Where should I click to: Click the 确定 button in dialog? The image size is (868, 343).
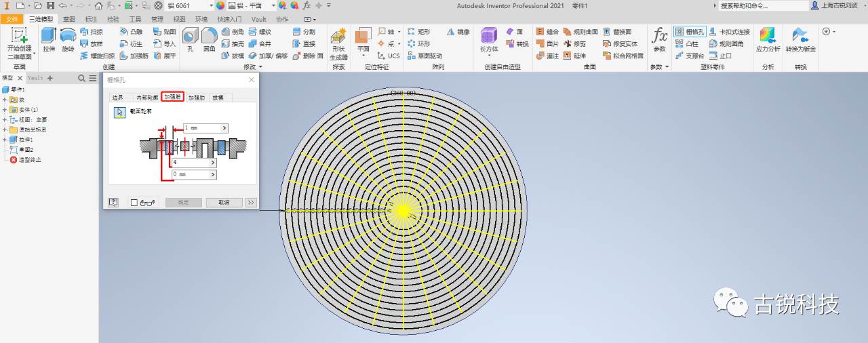coord(183,203)
